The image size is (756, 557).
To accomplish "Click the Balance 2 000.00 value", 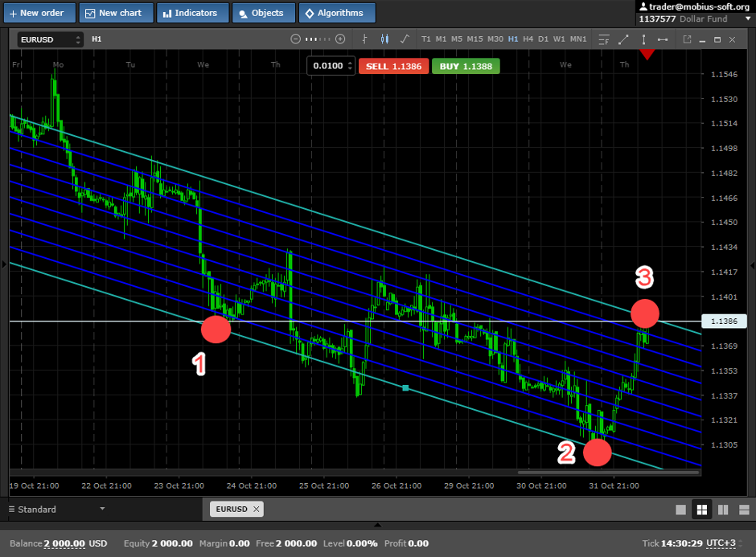I will 64,543.
